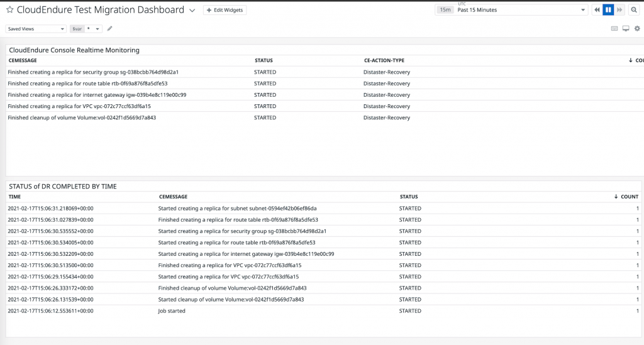This screenshot has width=644, height=345.
Task: Click the 15m time badge
Action: [x=445, y=10]
